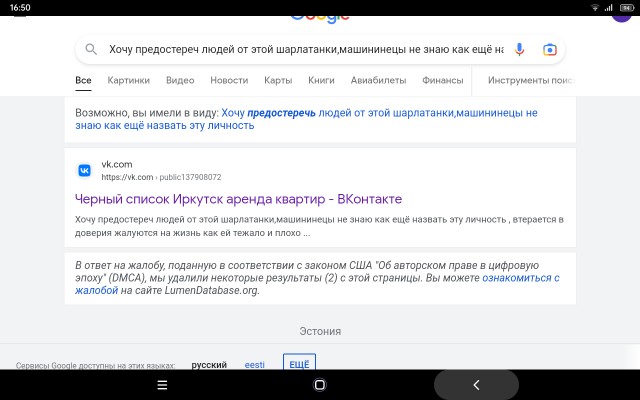
Task: Tap the https://vk.com public137908072 URL
Action: pyautogui.click(x=161, y=177)
